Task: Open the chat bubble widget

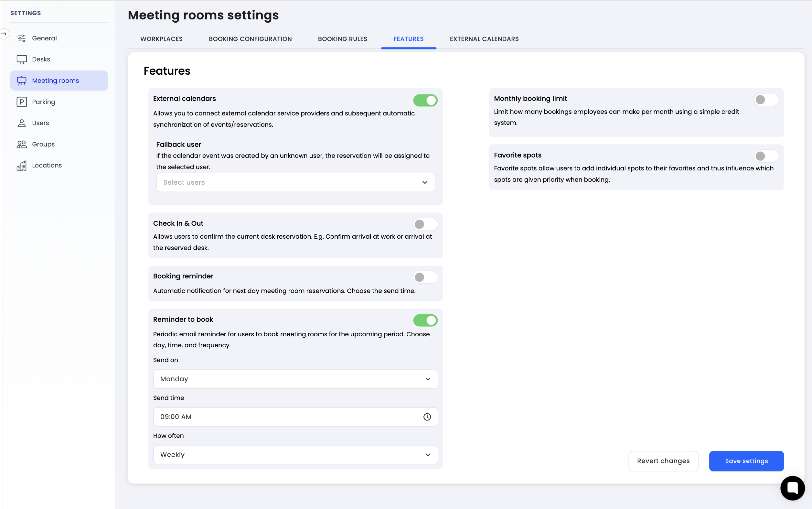Action: pyautogui.click(x=792, y=488)
